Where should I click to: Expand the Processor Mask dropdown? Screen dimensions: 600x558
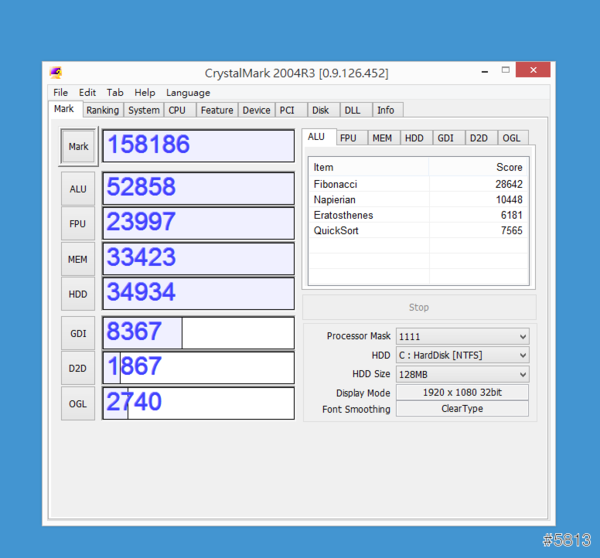tap(462, 337)
